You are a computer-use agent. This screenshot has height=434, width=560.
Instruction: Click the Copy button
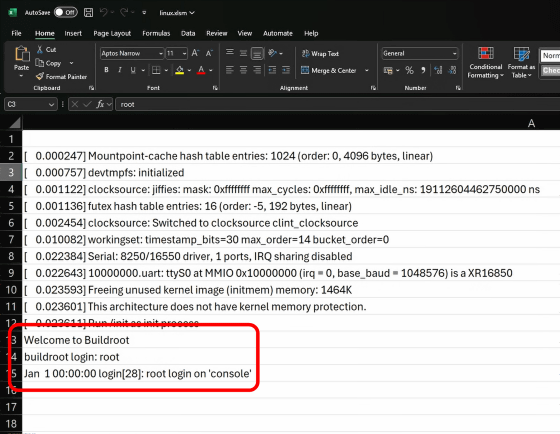click(x=49, y=63)
